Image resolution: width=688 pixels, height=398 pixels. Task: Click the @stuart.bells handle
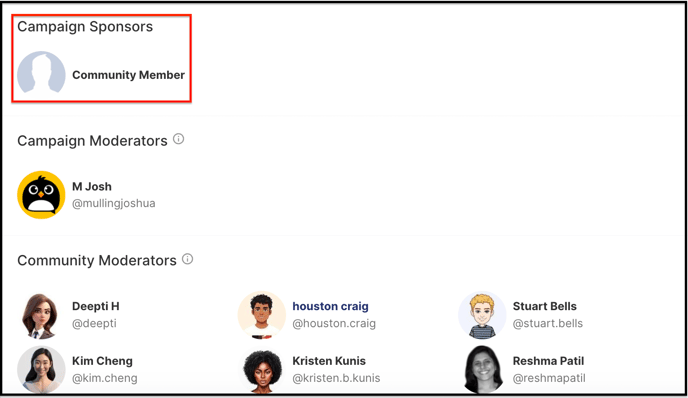[x=548, y=323]
